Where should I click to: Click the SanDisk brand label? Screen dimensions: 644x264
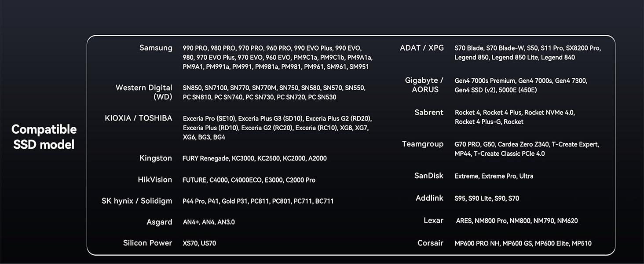point(429,176)
